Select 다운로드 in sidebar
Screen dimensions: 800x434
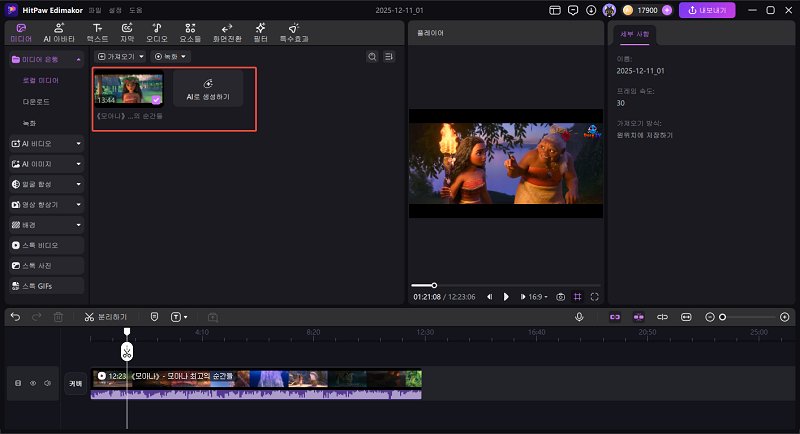(36, 102)
